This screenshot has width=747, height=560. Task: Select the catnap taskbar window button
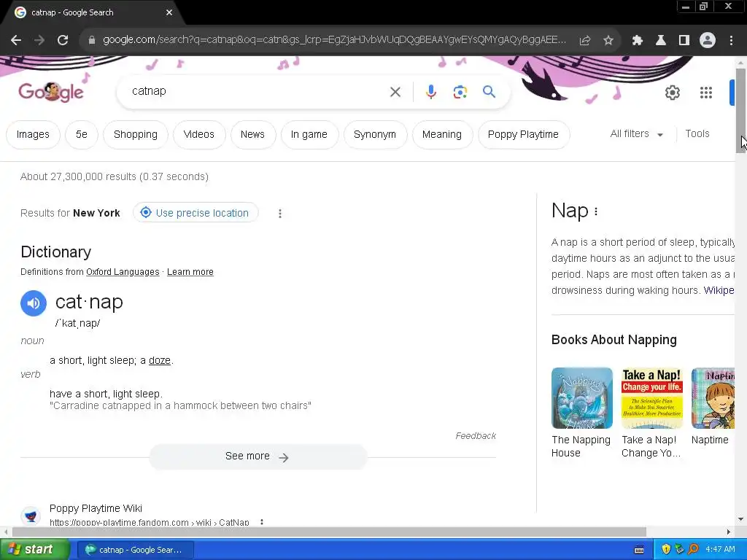pyautogui.click(x=134, y=550)
